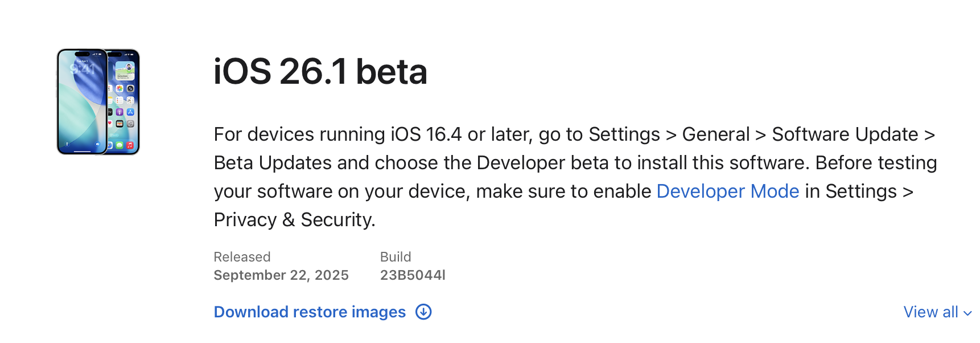The height and width of the screenshot is (343, 980).
Task: Click the gray Settings icon on iPhone image
Action: [130, 124]
